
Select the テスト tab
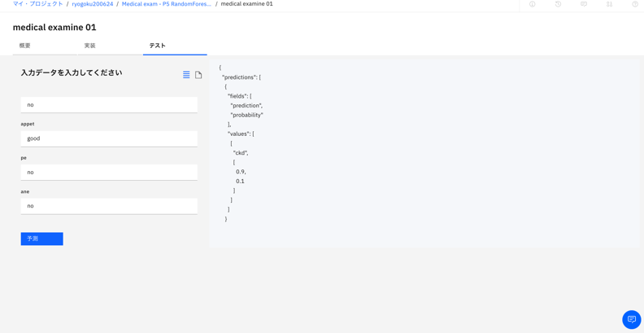[175, 46]
